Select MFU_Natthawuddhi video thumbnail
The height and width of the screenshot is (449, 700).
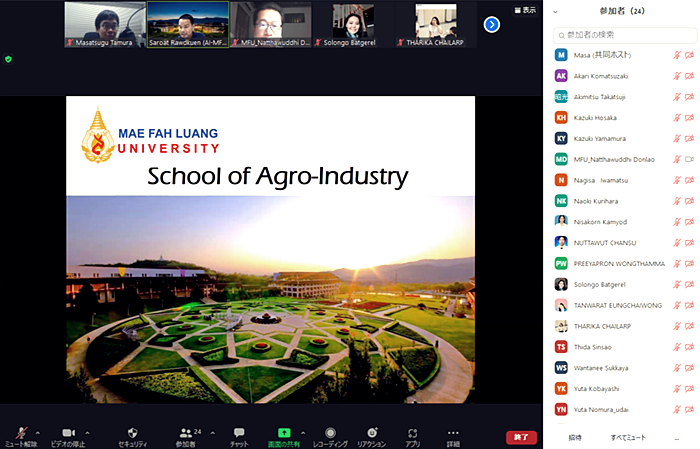point(271,25)
